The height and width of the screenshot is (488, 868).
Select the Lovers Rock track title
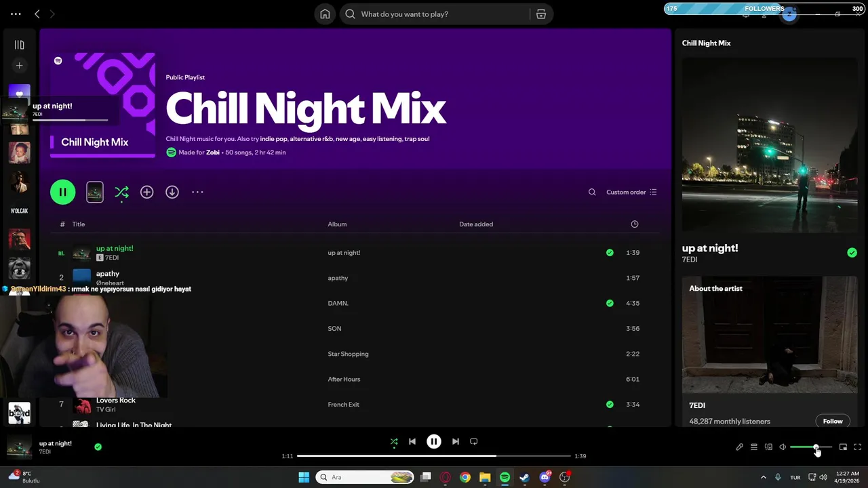(116, 401)
